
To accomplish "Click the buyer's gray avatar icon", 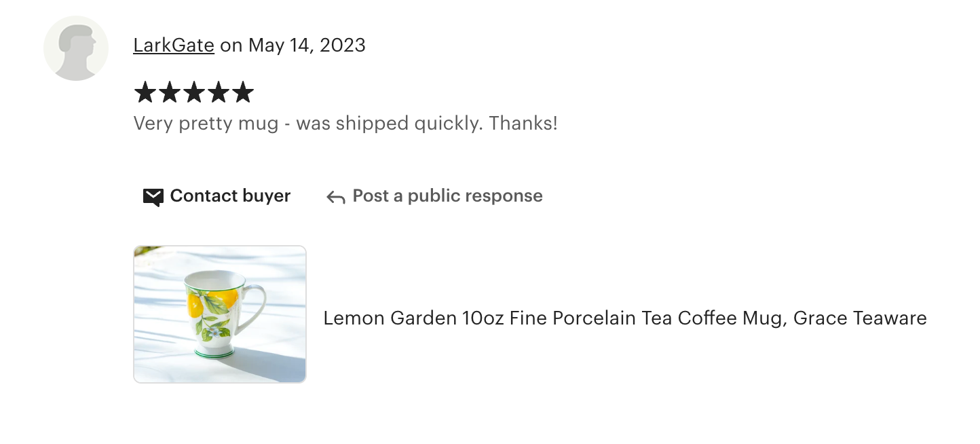I will click(x=76, y=48).
